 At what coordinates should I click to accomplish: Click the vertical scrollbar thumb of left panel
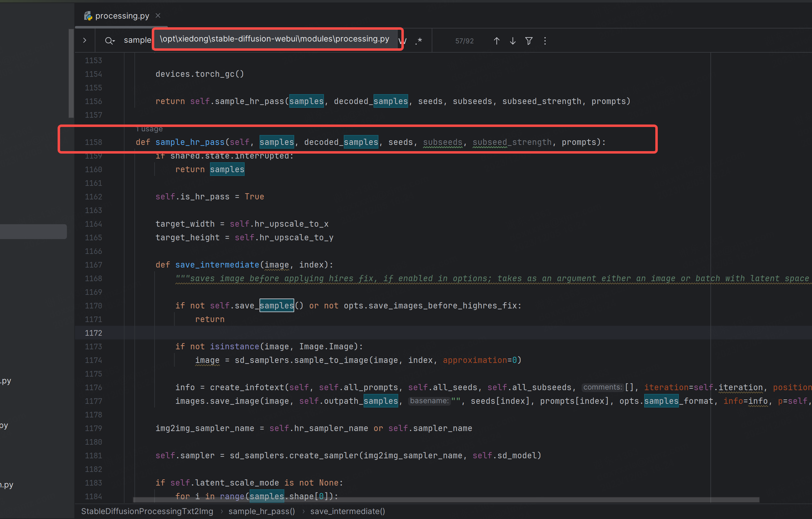click(x=71, y=73)
